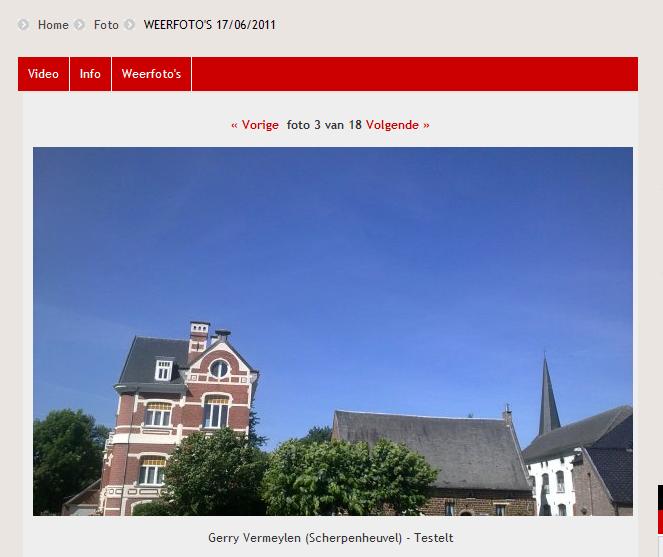Viewport: 663px width, 557px height.
Task: Open the Foto breadcrumb link
Action: click(106, 25)
